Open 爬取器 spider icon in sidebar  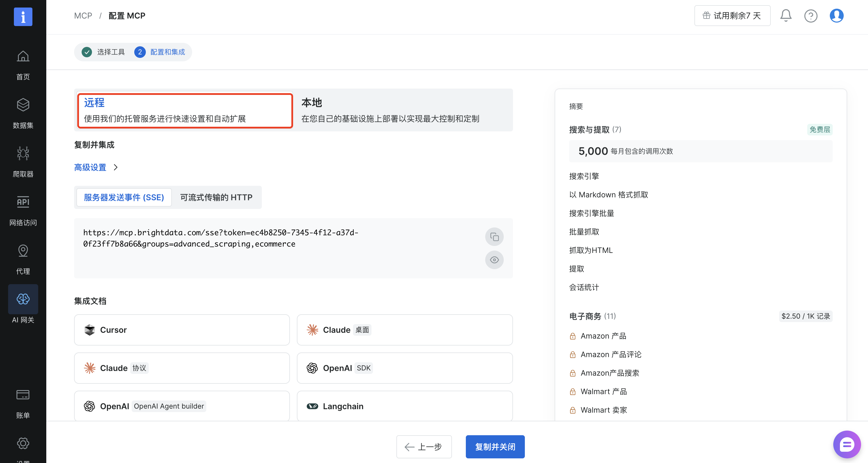pyautogui.click(x=23, y=161)
